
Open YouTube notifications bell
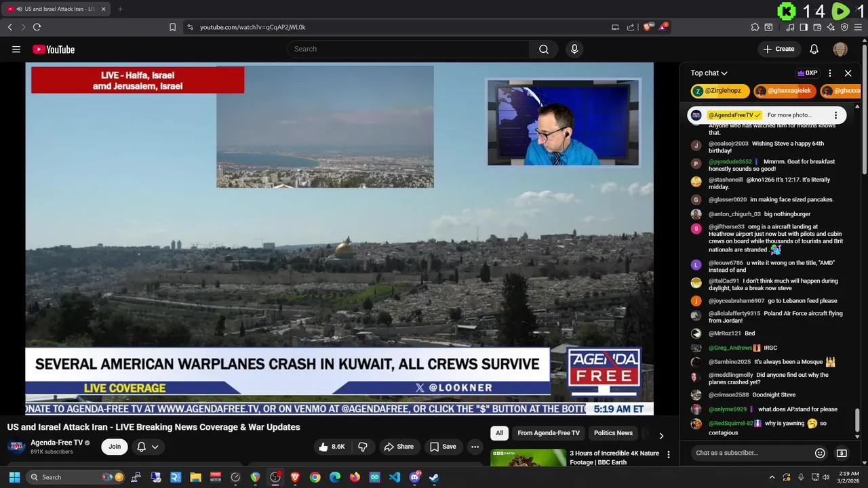click(814, 49)
